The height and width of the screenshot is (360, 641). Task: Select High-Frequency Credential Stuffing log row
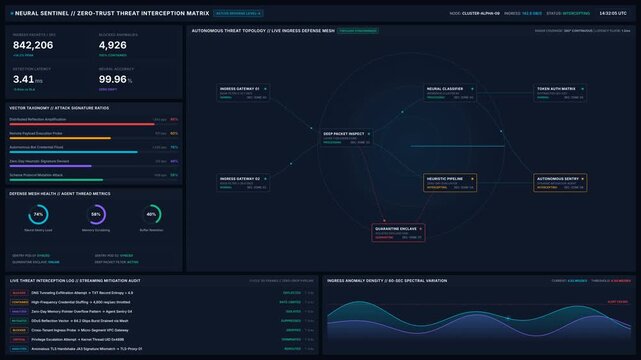[162, 302]
